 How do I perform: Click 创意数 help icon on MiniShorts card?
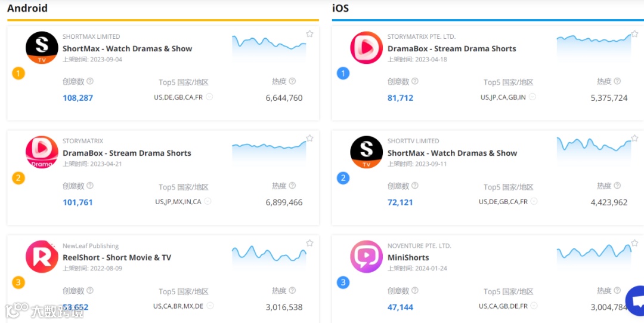pyautogui.click(x=415, y=291)
